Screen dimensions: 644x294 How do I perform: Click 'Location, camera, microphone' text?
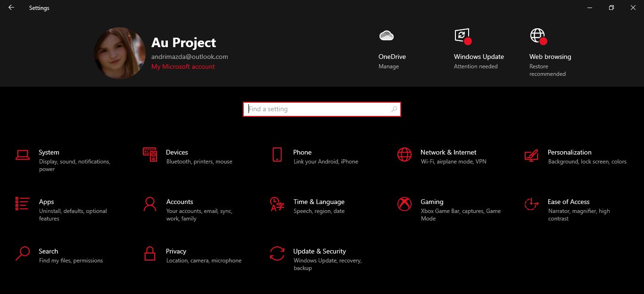click(x=204, y=261)
